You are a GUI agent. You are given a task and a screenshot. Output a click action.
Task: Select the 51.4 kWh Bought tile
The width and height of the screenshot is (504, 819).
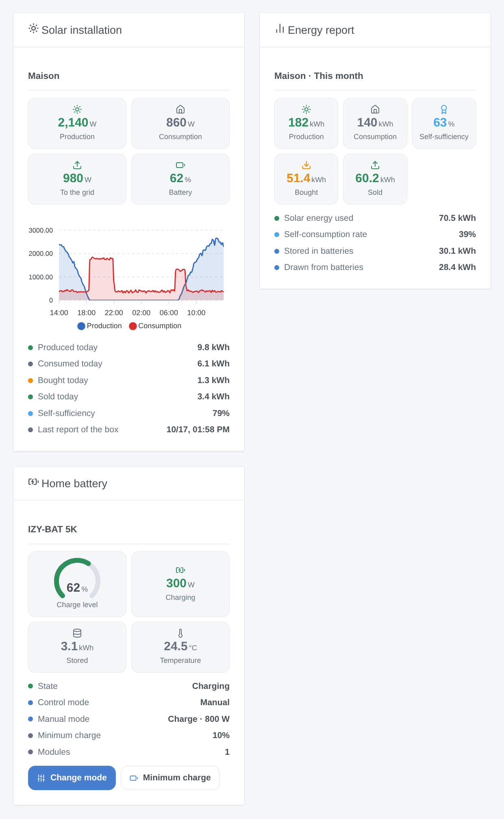point(306,179)
